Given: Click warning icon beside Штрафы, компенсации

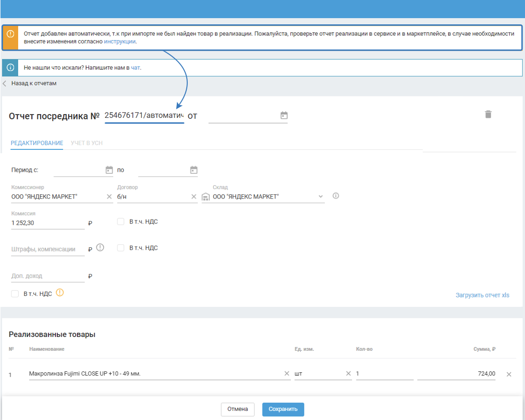Looking at the screenshot, I should pyautogui.click(x=100, y=248).
